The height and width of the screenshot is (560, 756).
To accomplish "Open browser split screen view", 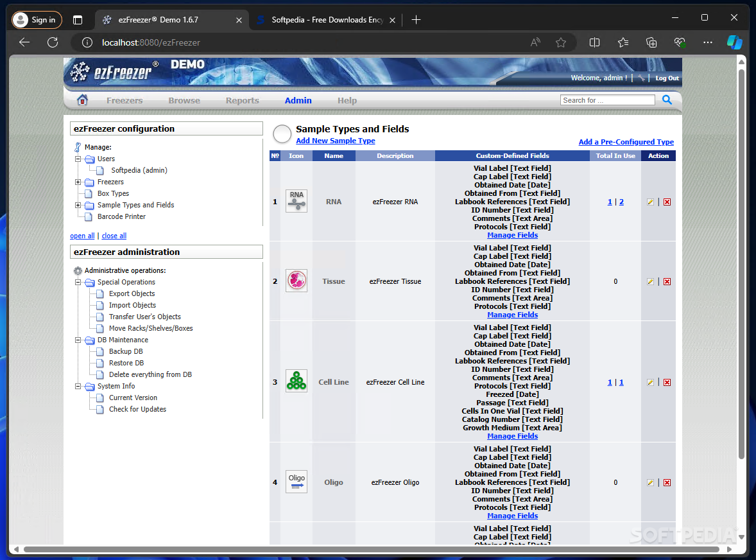I will tap(594, 42).
